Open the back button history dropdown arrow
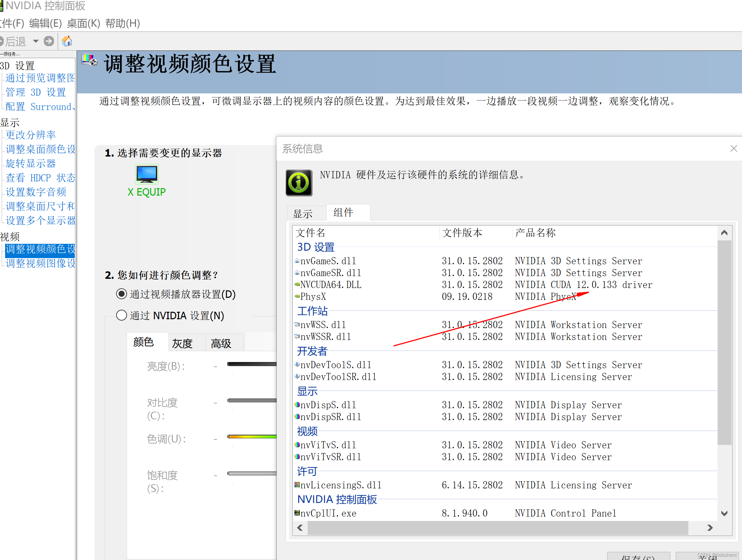 click(x=36, y=41)
